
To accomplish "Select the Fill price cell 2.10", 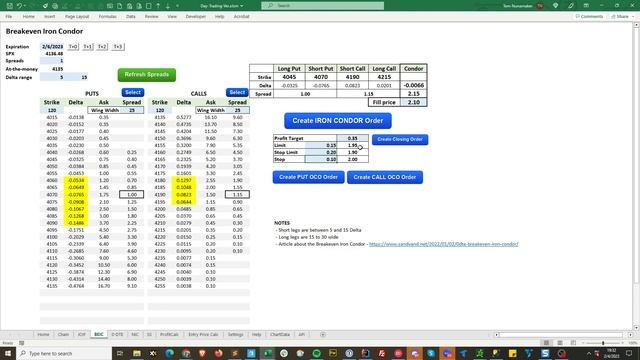I will [x=413, y=102].
